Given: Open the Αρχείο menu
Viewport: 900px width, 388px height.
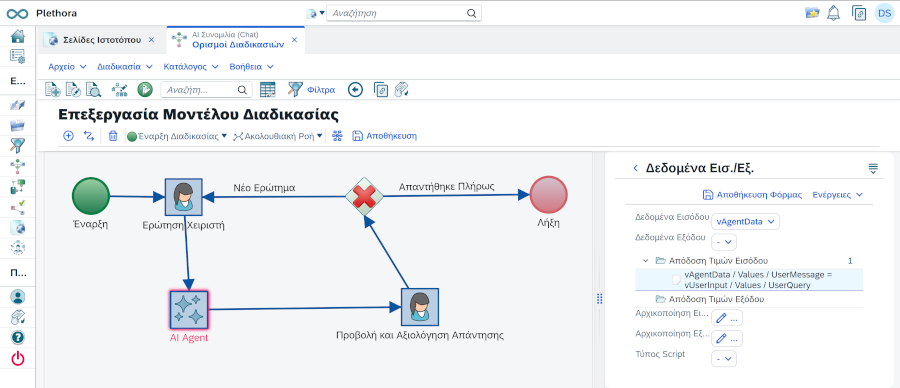Looking at the screenshot, I should 67,67.
